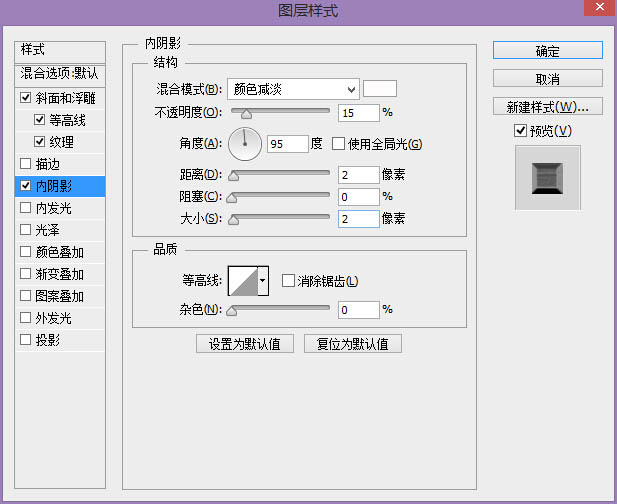Click the angle dial control
The height and width of the screenshot is (504, 617).
point(244,144)
